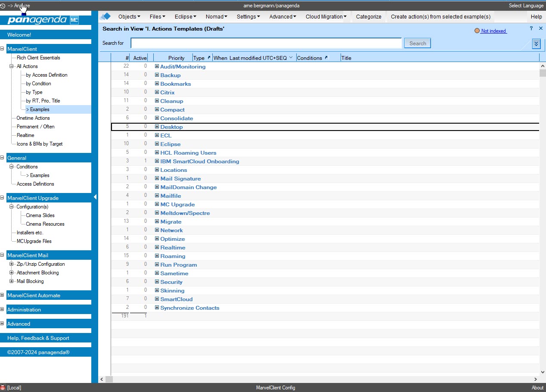Expand the Bookmarks category
This screenshot has width=546, height=392.
point(157,84)
